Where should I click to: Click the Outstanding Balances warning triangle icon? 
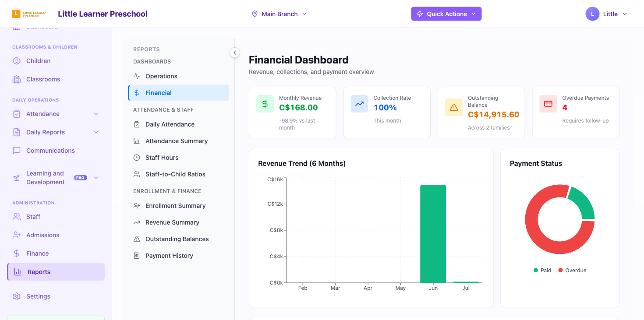tap(137, 239)
